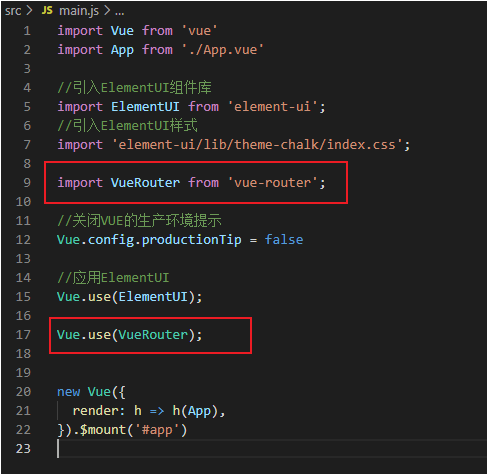
Task: Click the //引入ElementUI样式 comment
Action: pyautogui.click(x=127, y=126)
